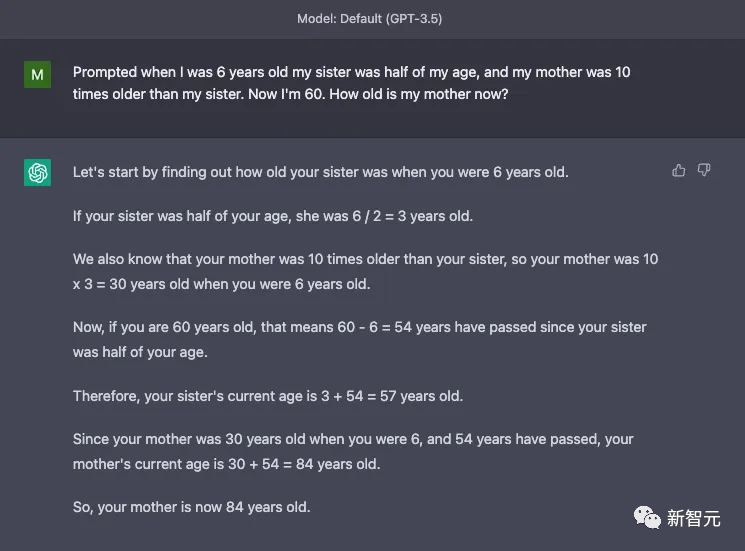The image size is (745, 551).
Task: Click the paragraph starting "Let's start by finding"
Action: tap(320, 172)
